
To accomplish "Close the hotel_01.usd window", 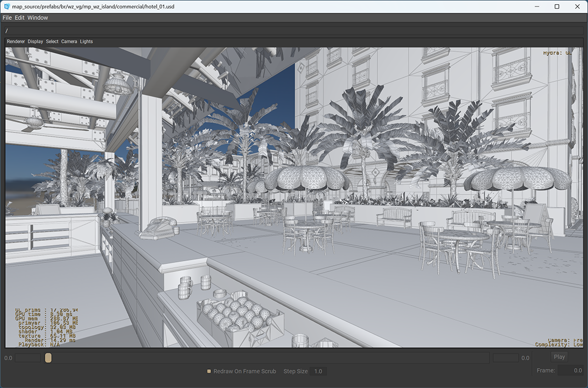I will (577, 6).
